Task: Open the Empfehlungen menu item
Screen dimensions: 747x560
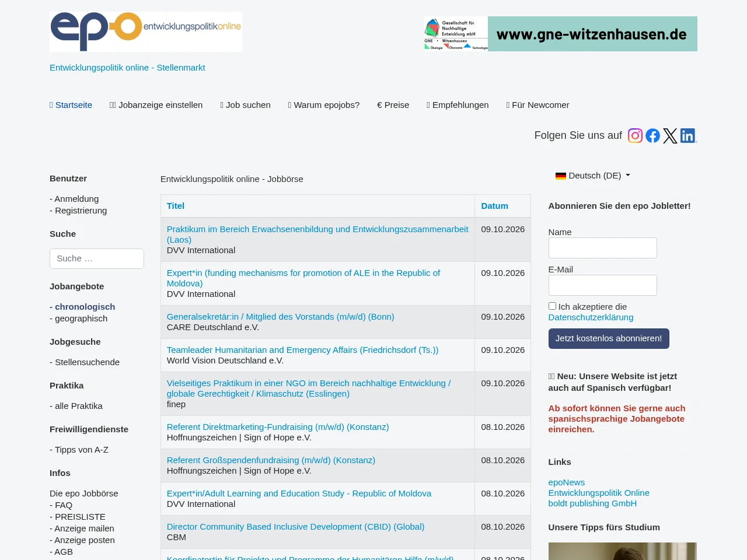Action: [x=458, y=105]
